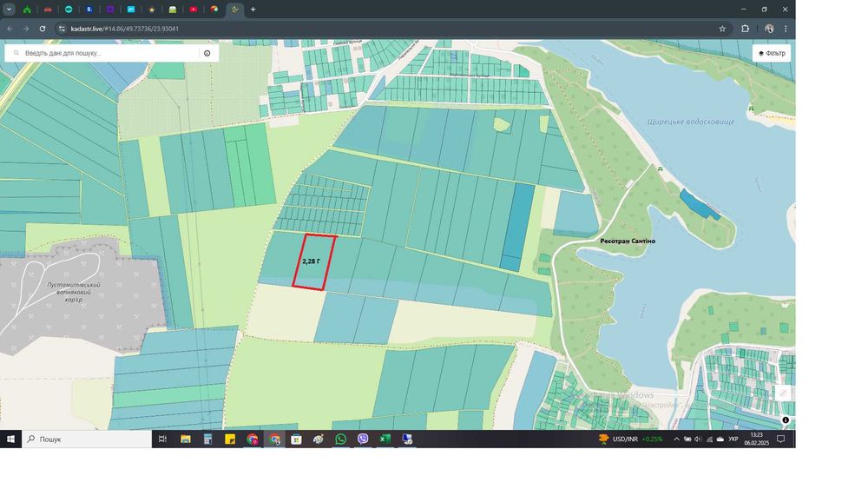Click the Ресторан Сантіно map label
868x489 pixels.
[628, 241]
